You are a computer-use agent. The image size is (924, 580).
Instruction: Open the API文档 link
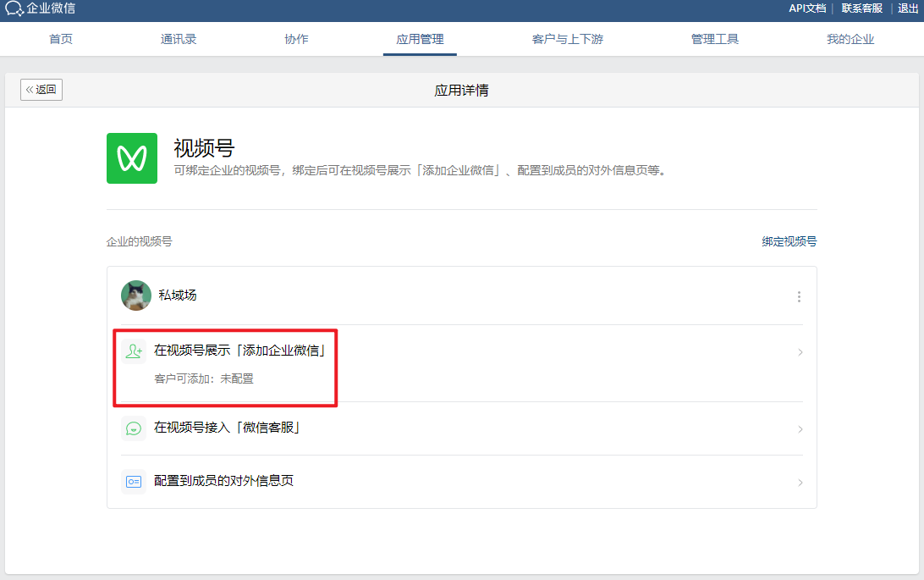point(807,8)
